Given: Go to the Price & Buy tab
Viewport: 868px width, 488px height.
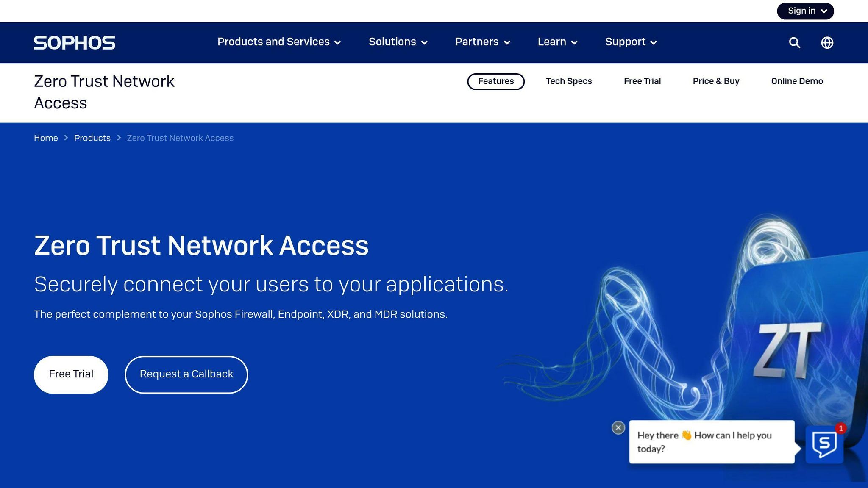Looking at the screenshot, I should [x=716, y=81].
